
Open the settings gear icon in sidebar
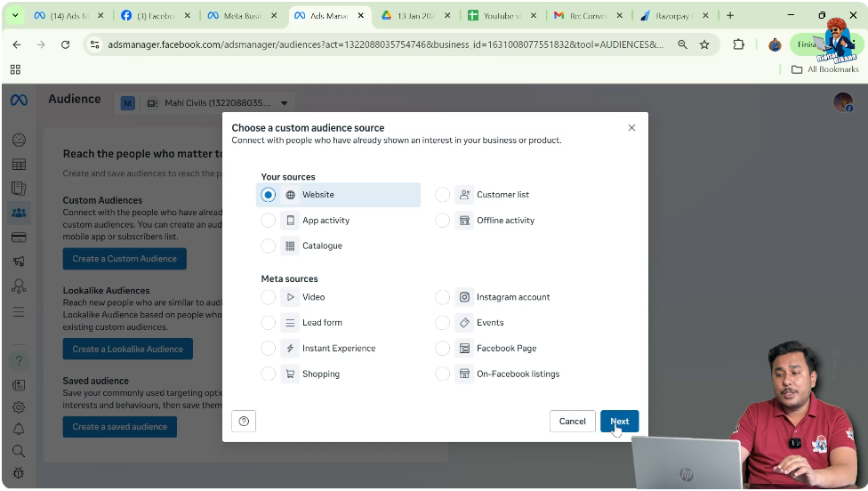(x=19, y=407)
